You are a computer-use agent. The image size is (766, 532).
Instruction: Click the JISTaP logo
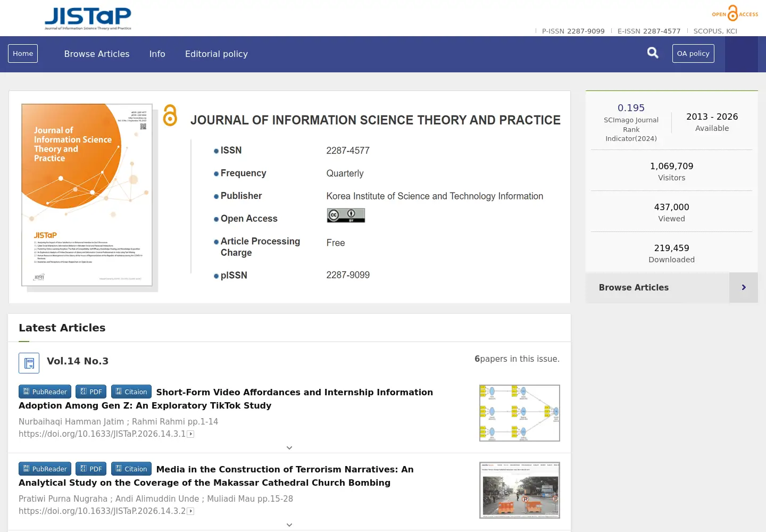point(88,18)
